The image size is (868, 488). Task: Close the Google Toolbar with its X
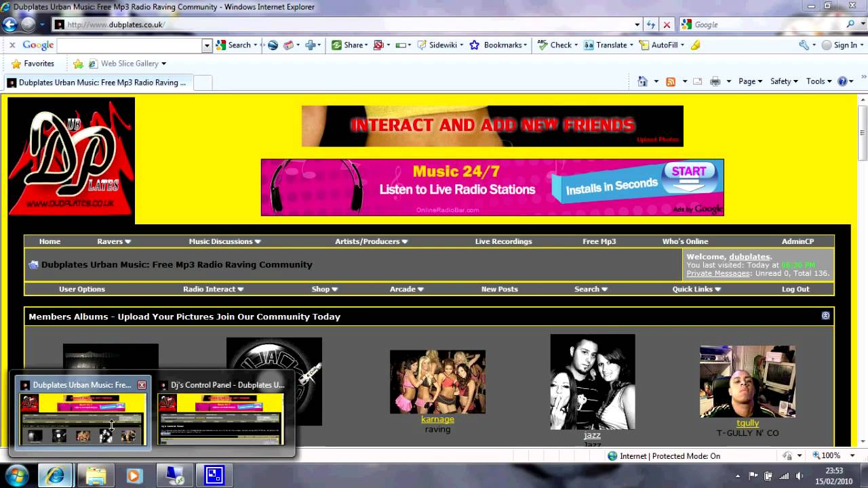(12, 45)
